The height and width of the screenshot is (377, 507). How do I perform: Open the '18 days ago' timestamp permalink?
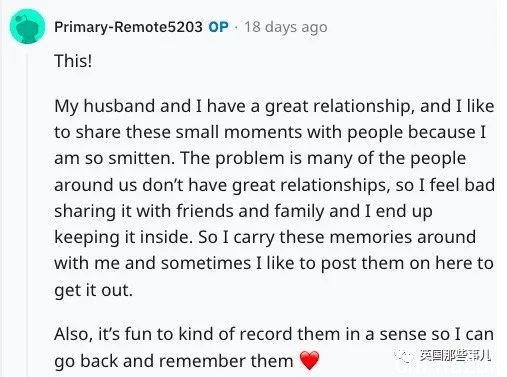286,27
